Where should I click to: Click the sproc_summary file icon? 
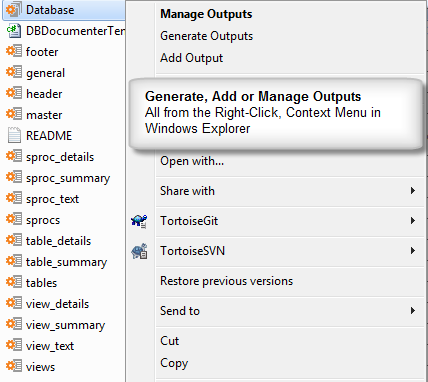14,178
